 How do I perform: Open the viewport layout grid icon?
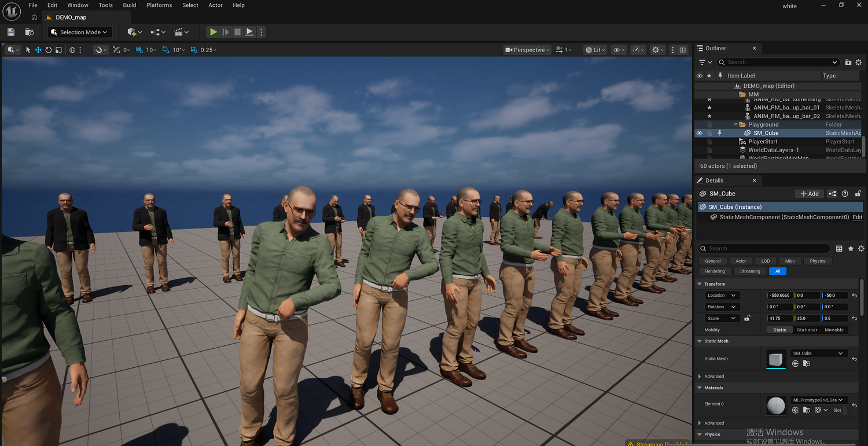click(x=683, y=50)
